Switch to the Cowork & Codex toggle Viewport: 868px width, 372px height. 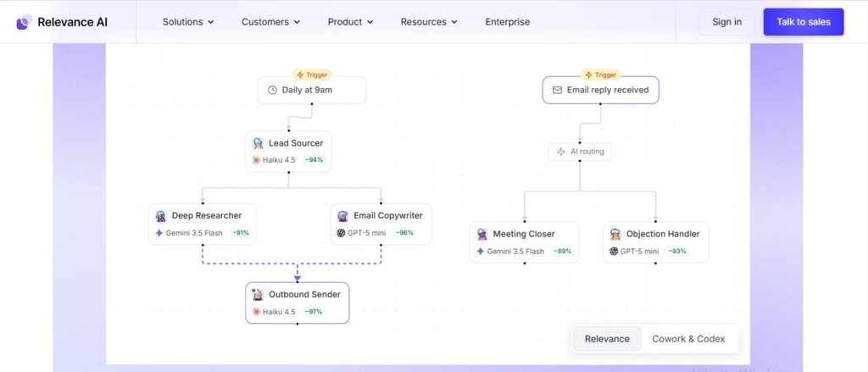point(688,339)
